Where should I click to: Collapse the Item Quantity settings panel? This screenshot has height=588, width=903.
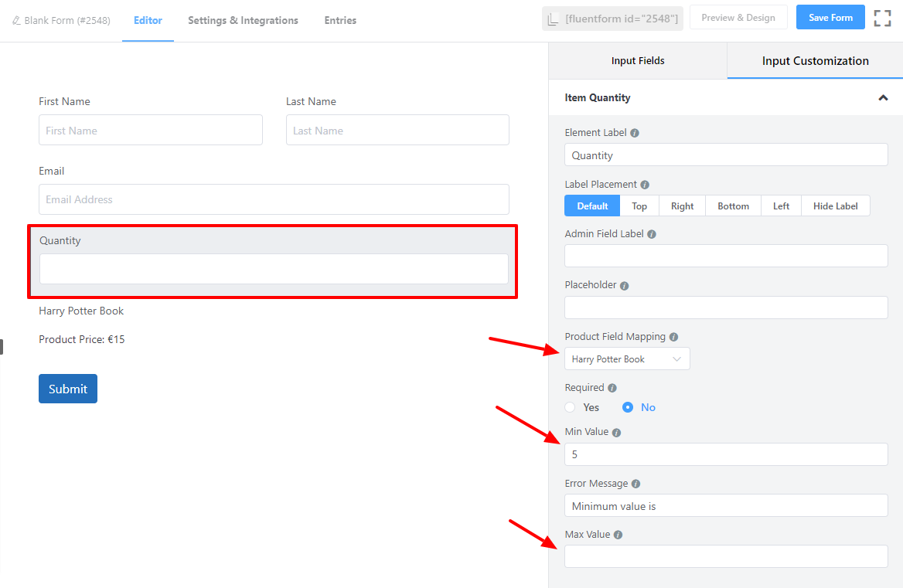[x=883, y=97]
